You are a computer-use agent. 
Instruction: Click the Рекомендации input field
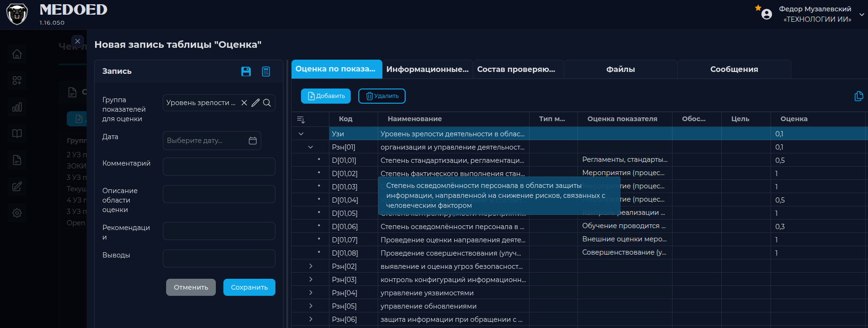[219, 231]
